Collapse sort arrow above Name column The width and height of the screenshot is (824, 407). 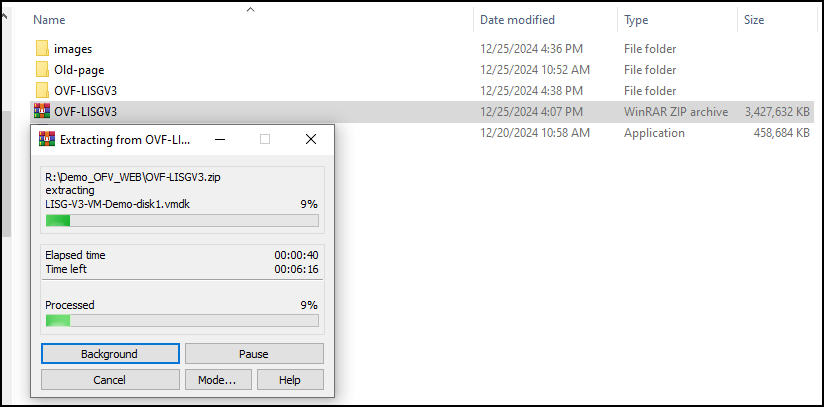250,9
